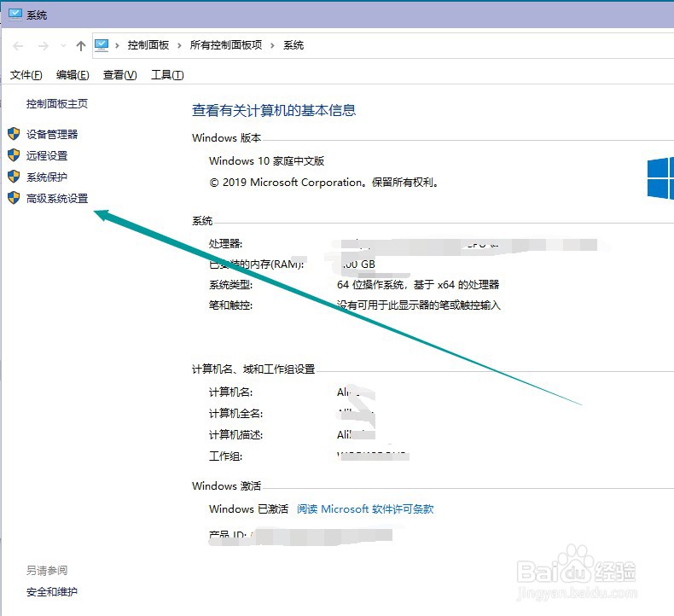Click the Windows 版本 section heading
This screenshot has height=616, width=674.
pyautogui.click(x=227, y=138)
